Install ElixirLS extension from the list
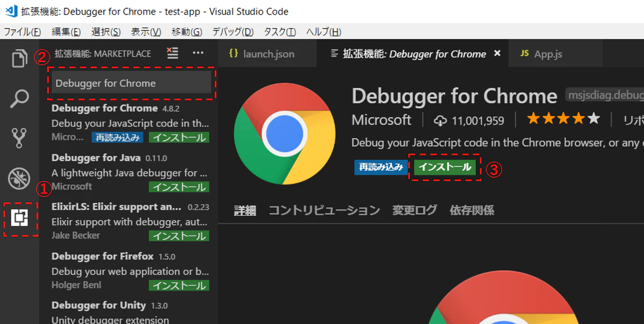This screenshot has width=644, height=324. point(179,236)
